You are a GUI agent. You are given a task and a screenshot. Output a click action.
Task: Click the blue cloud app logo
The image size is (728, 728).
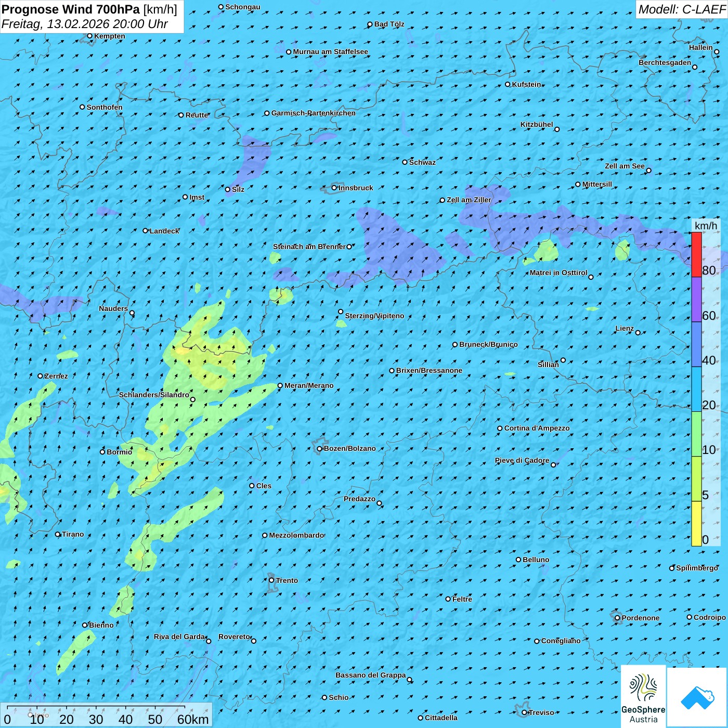[x=697, y=697]
